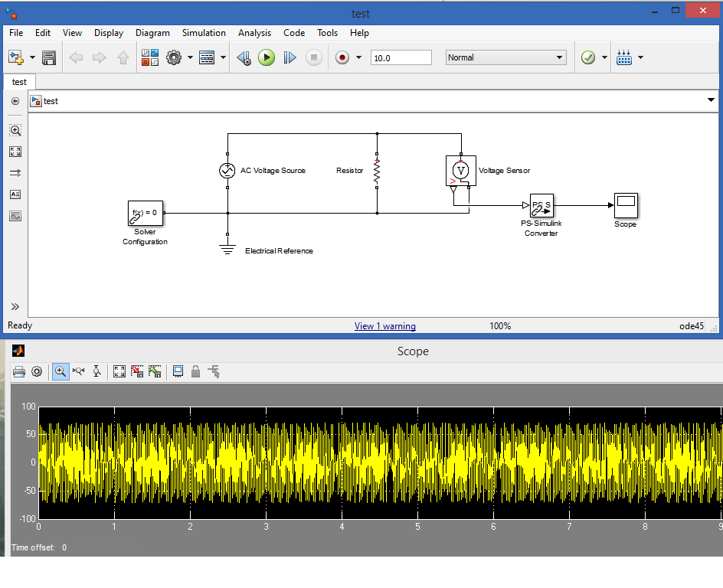Enable Zoom X-axis mode in Scope toolbar
Viewport: 723px width, 588px height.
click(78, 371)
